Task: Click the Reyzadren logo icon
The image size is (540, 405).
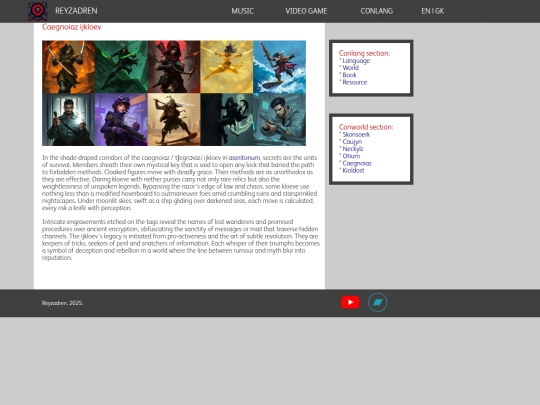Action: (38, 11)
